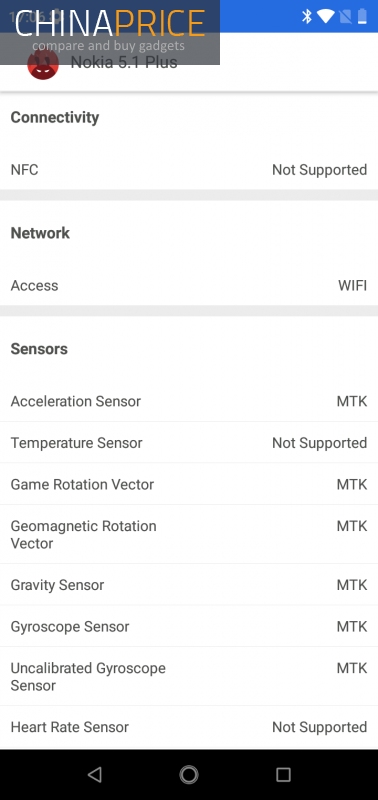
Task: Select the Nokia 5.1 Plus title
Action: 124,62
